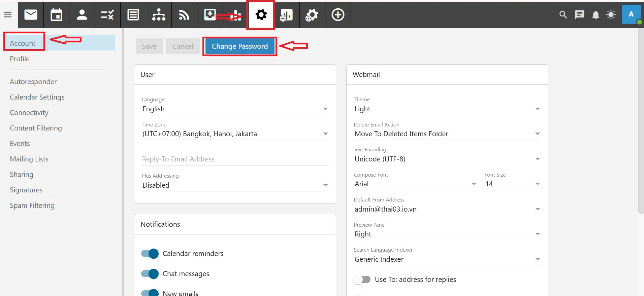The height and width of the screenshot is (296, 644).
Task: Click the search magnifier icon
Action: (x=563, y=15)
